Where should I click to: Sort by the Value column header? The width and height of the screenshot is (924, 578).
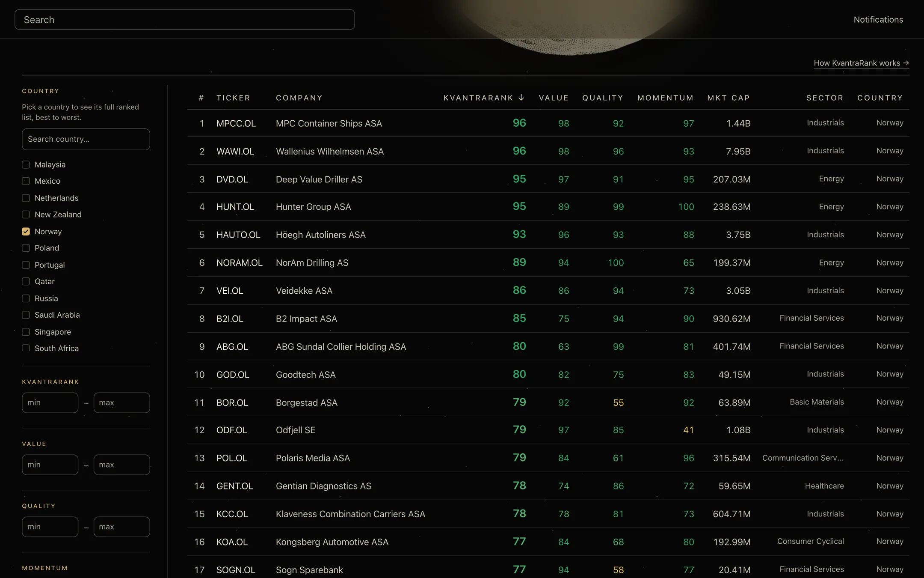(554, 98)
